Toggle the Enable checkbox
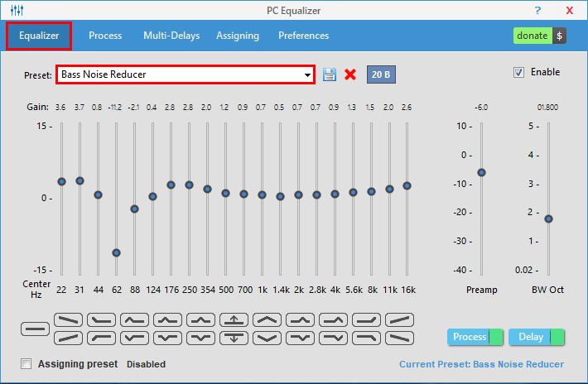 518,72
